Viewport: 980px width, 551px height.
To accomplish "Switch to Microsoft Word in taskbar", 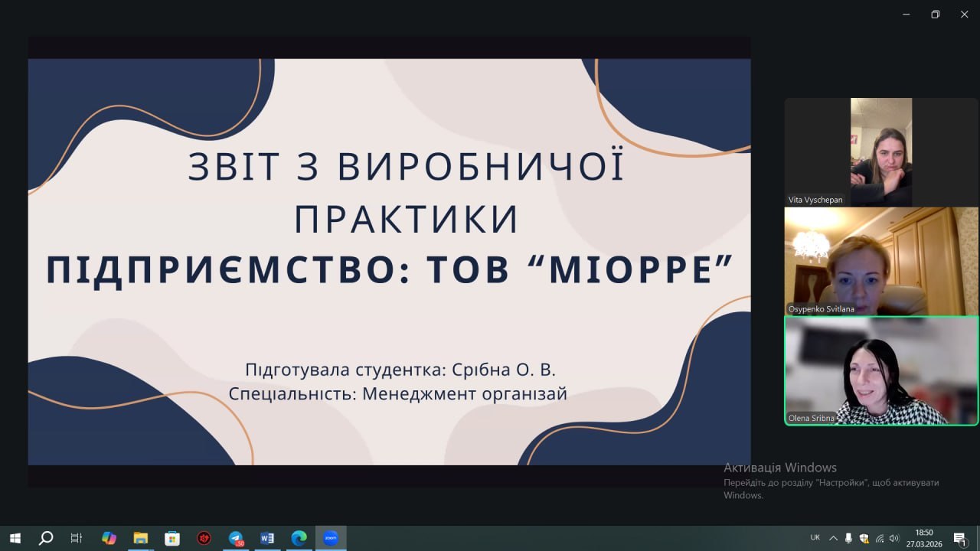I will click(x=267, y=538).
